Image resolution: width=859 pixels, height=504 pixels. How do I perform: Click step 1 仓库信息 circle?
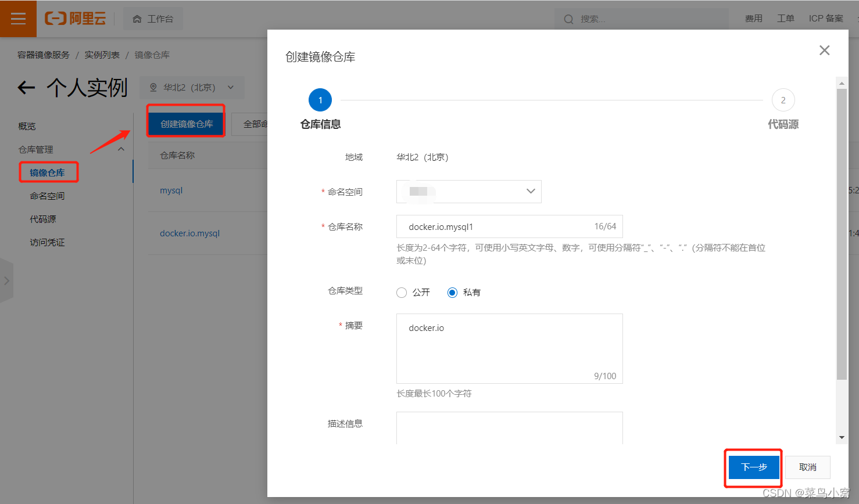tap(320, 100)
